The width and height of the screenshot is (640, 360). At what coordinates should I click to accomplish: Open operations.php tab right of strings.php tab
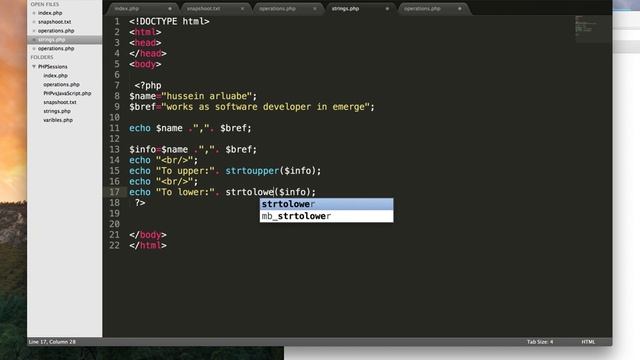coord(422,9)
